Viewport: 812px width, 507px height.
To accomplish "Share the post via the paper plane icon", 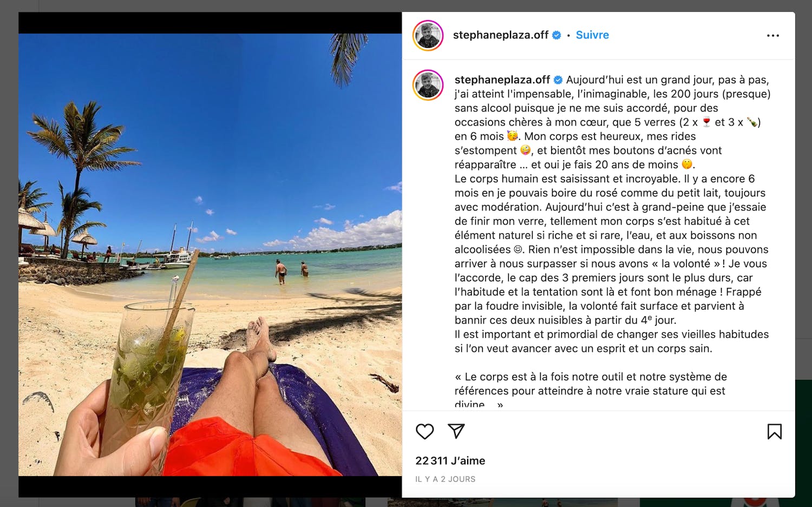I will (x=456, y=431).
